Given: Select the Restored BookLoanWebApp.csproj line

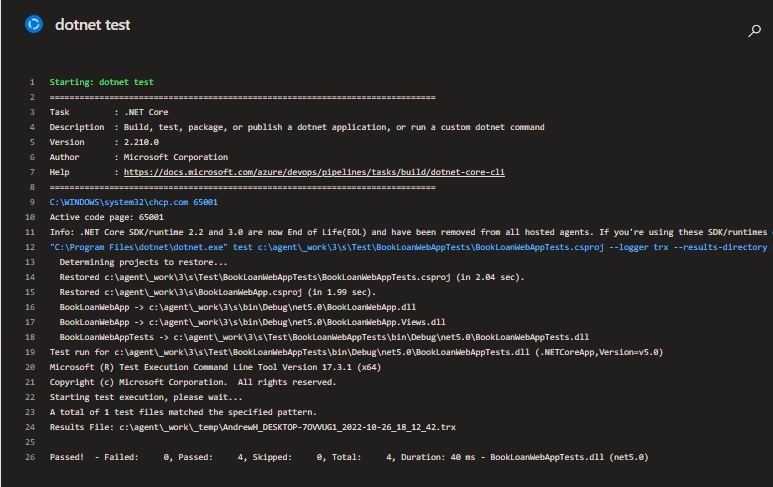Looking at the screenshot, I should pyautogui.click(x=217, y=292).
